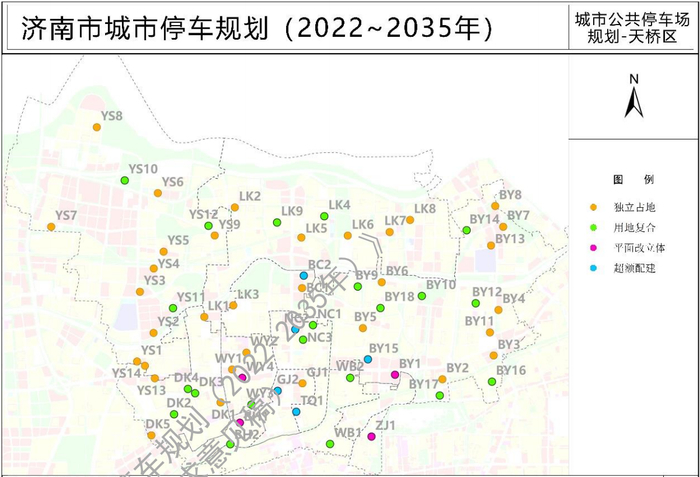
Task: Select the orange DK5 parking marker
Action: coord(151,435)
